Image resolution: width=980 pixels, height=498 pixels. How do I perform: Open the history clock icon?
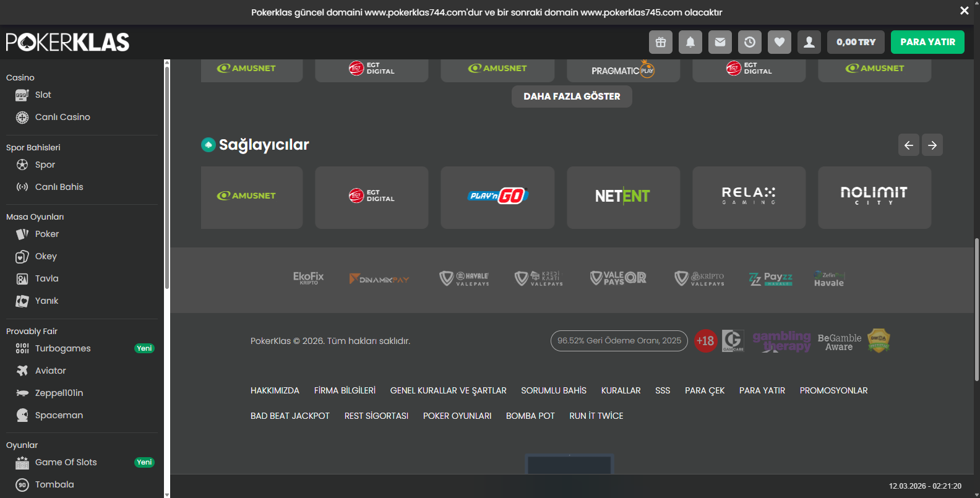tap(750, 42)
